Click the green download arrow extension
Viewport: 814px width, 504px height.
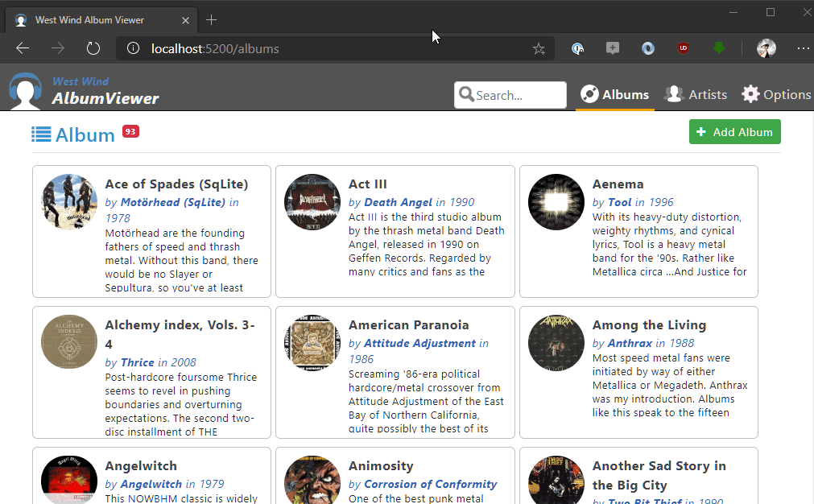click(718, 48)
